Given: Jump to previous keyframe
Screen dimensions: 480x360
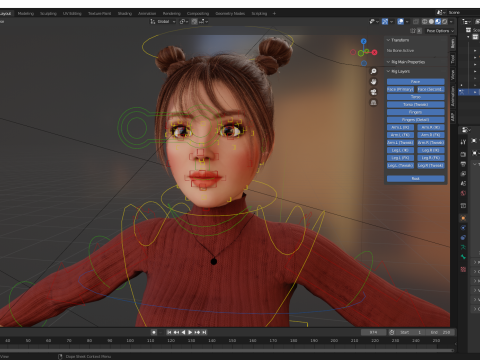Looking at the screenshot, I should tap(176, 332).
